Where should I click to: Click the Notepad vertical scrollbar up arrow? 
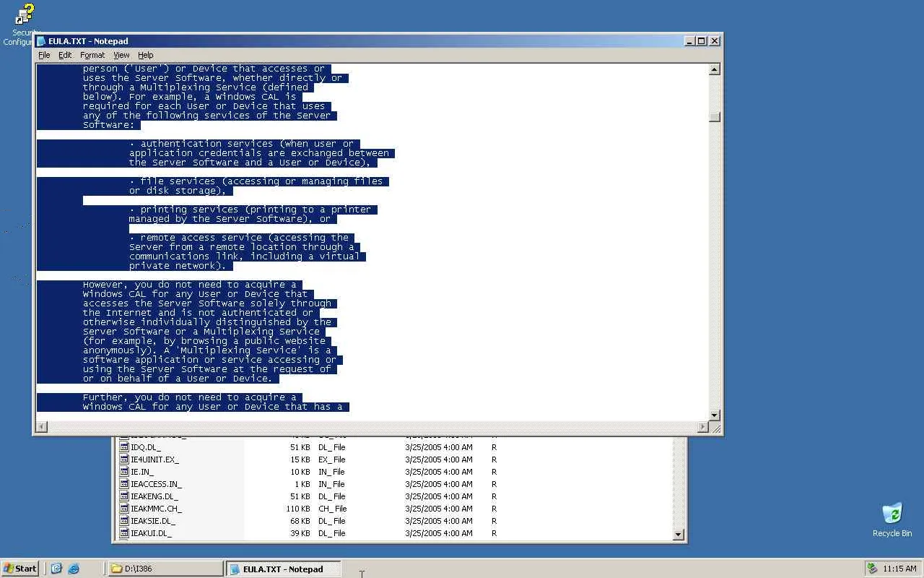coord(715,69)
